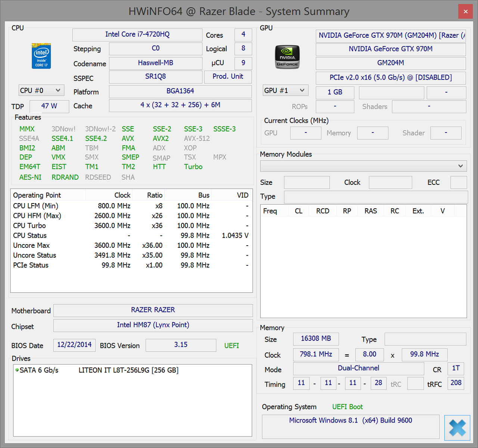
Task: Open the GPU #1 selector dropdown
Action: (x=285, y=90)
